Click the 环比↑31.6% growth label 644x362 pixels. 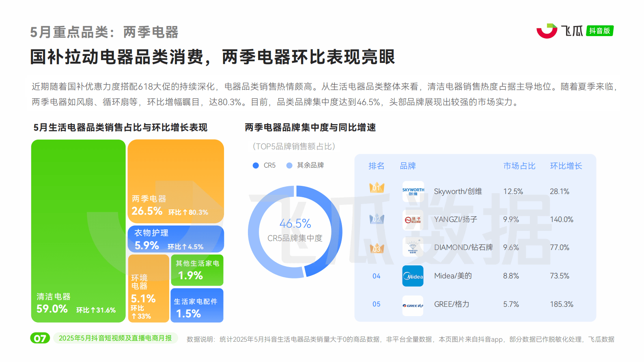[96, 310]
